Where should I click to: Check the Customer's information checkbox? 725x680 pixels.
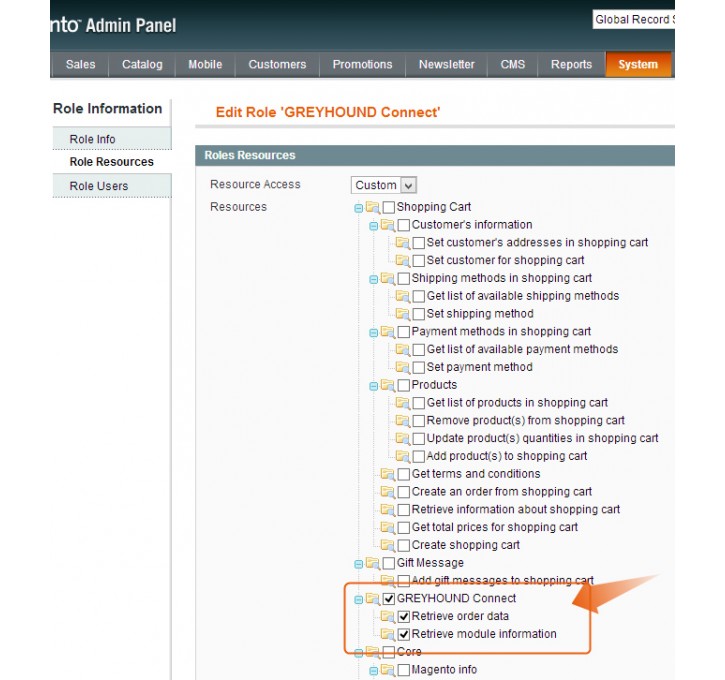coord(404,225)
